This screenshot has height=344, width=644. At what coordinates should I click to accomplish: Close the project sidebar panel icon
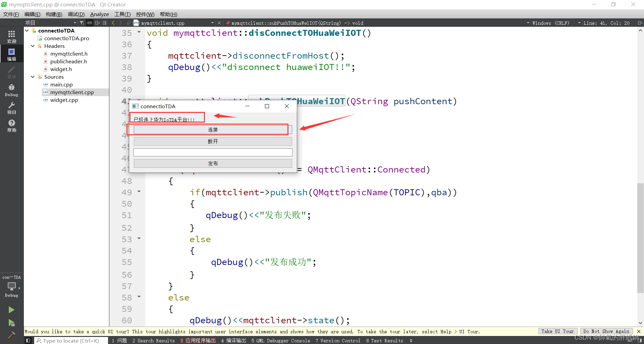[x=105, y=23]
